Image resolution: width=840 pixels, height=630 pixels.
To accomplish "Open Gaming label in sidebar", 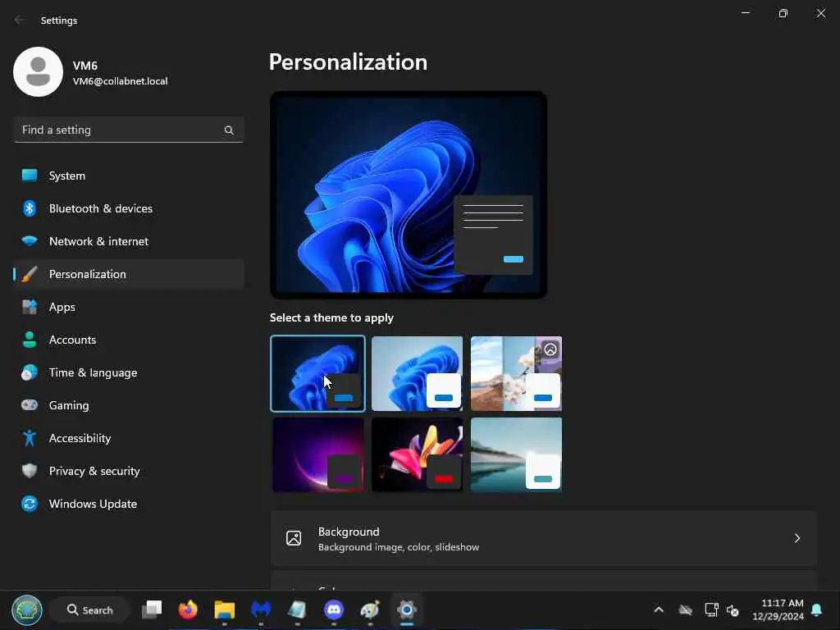I will pyautogui.click(x=69, y=405).
